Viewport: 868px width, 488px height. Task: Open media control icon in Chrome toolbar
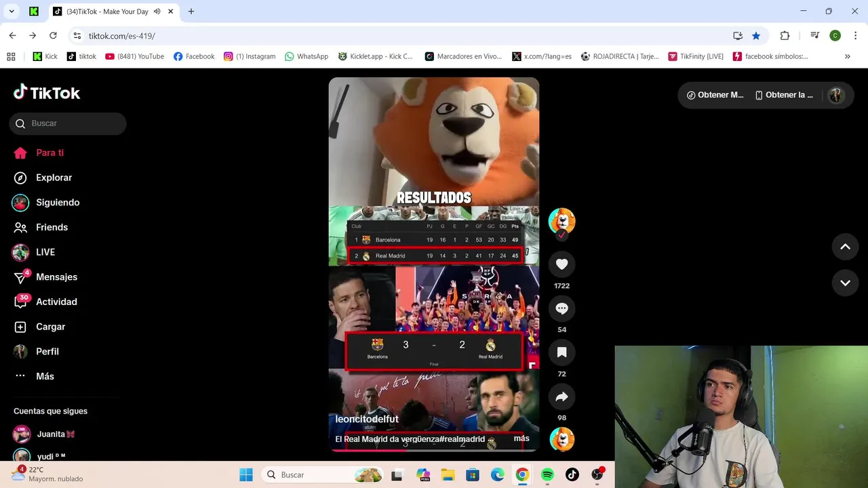[815, 36]
